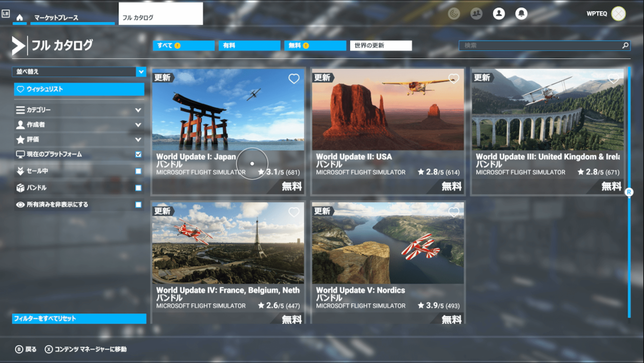The height and width of the screenshot is (363, 644).
Task: Uncheck 現在のプラットフォーム checkbox
Action: 138,154
